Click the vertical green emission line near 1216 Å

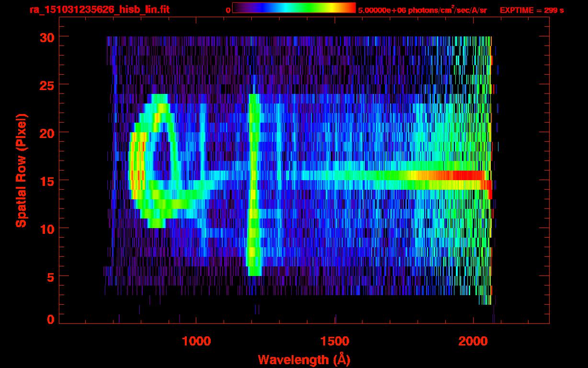[253, 185]
